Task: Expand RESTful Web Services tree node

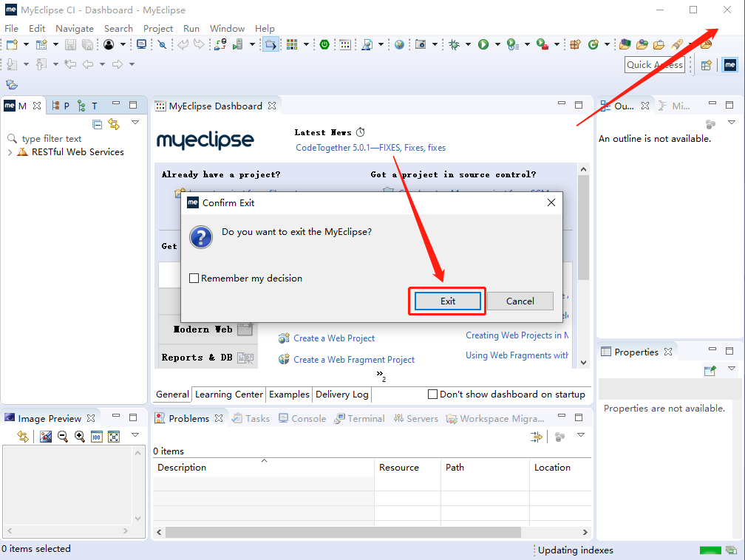Action: point(10,152)
